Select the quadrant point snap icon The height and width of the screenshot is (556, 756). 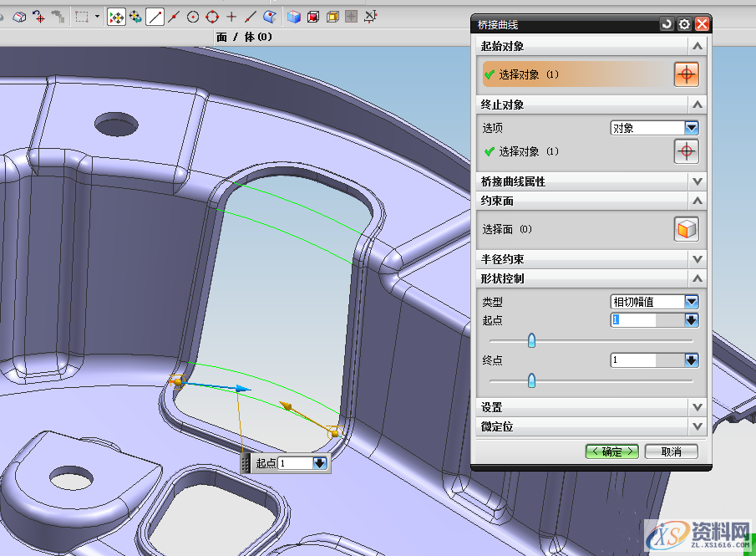212,16
